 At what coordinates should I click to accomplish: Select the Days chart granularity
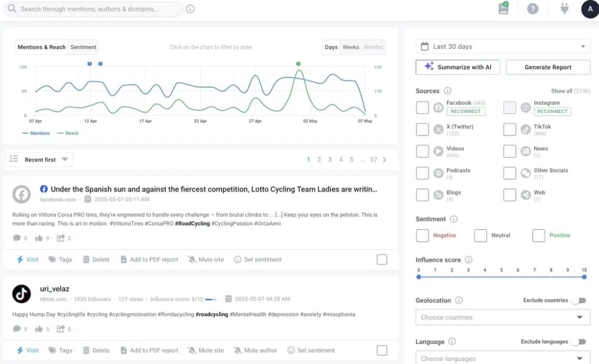(331, 47)
